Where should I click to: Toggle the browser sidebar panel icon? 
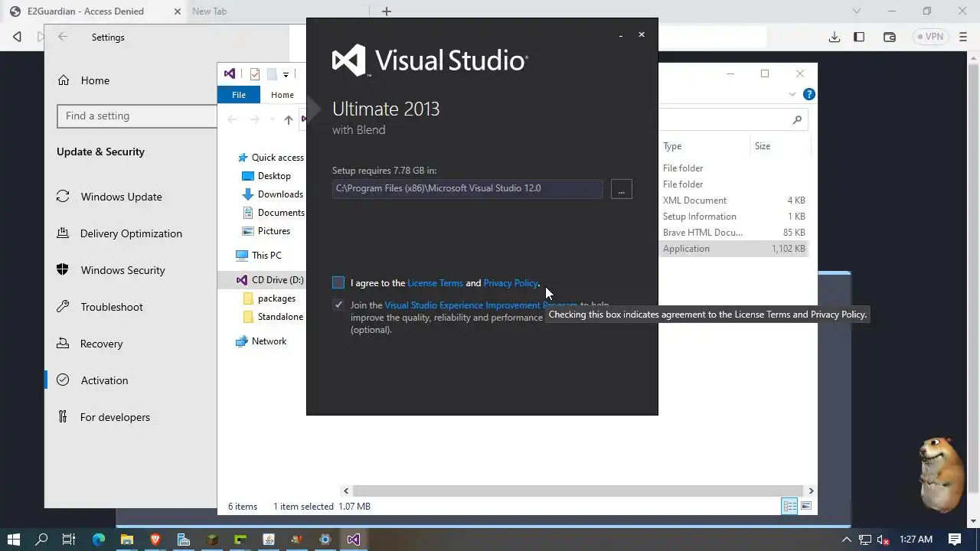tap(859, 37)
